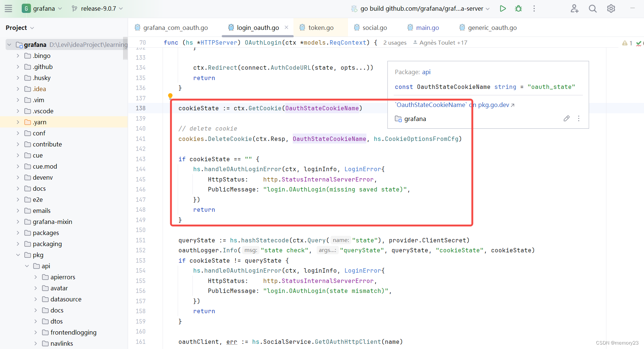644x349 pixels.
Task: Click hashStatecode on line 151
Action: coord(265,240)
